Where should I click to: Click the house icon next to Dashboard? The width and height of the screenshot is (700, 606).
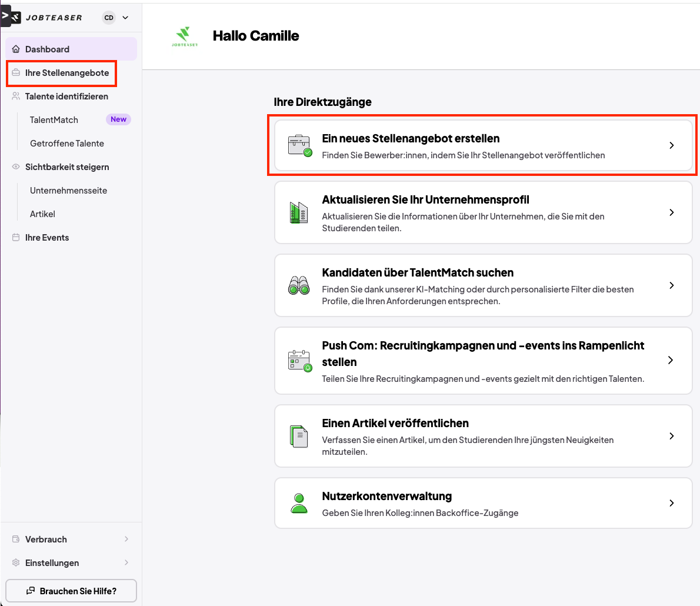pyautogui.click(x=16, y=49)
